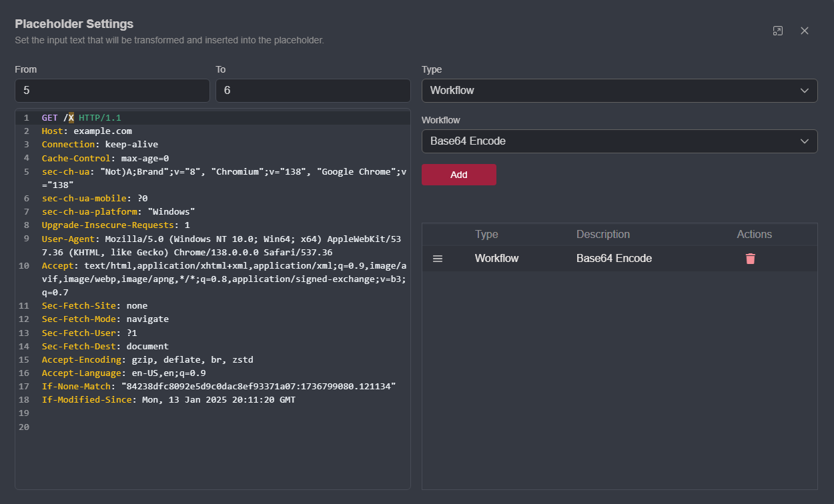This screenshot has height=504, width=834.
Task: Click the Sec-Fetch-User header line
Action: 89,333
